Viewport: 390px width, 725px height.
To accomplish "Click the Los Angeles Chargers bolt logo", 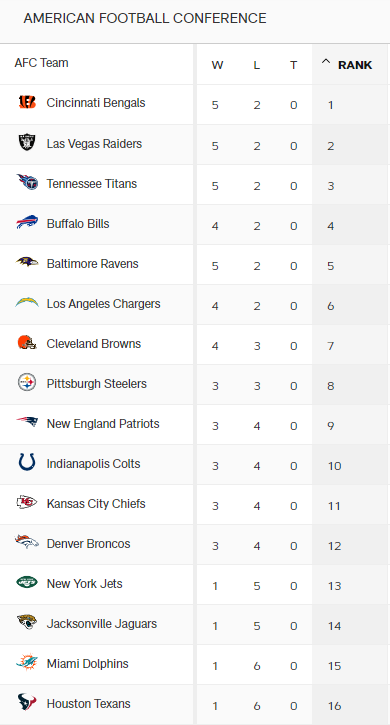I will pos(27,302).
